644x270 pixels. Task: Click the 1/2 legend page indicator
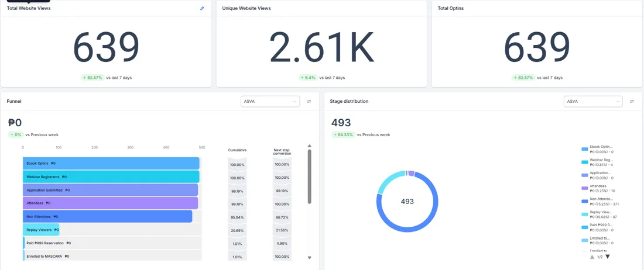click(x=600, y=257)
